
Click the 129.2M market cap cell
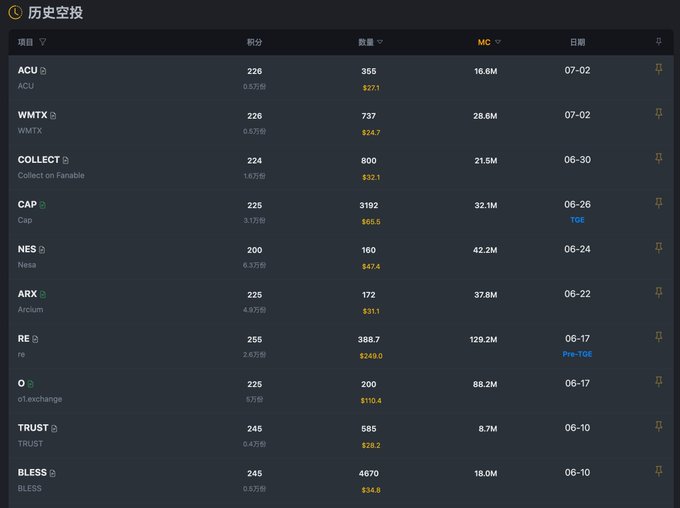point(484,339)
